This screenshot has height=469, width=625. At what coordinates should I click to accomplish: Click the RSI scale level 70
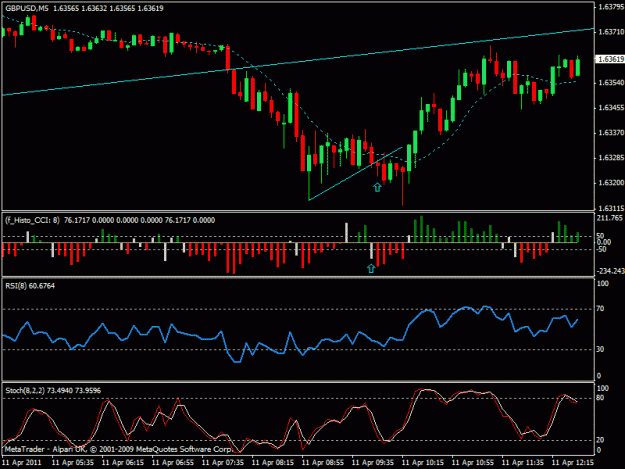600,309
